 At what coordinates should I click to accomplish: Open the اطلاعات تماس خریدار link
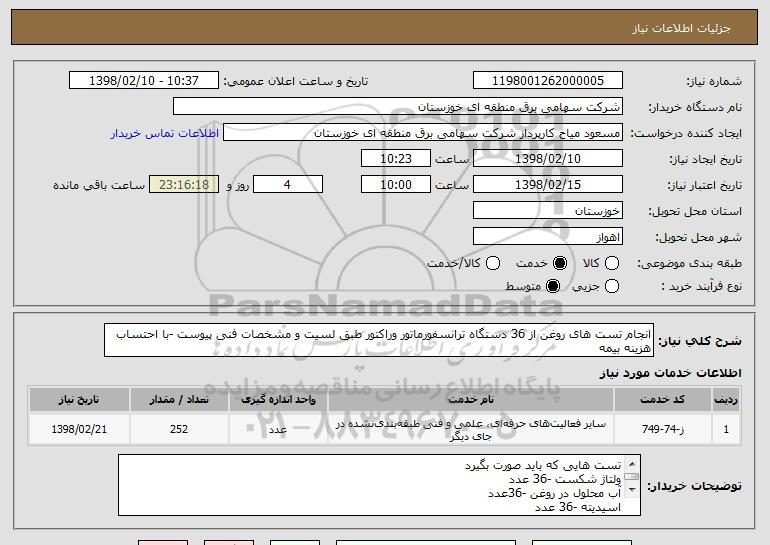164,133
